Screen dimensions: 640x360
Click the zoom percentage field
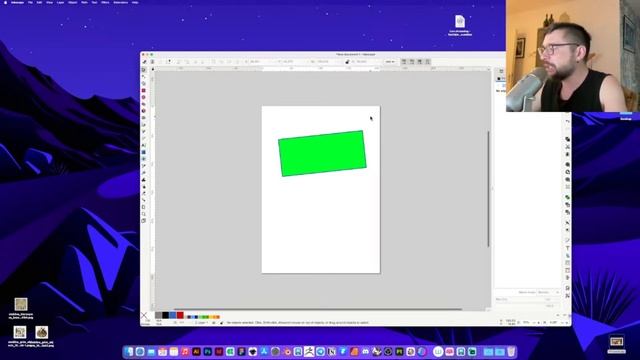[x=527, y=322]
